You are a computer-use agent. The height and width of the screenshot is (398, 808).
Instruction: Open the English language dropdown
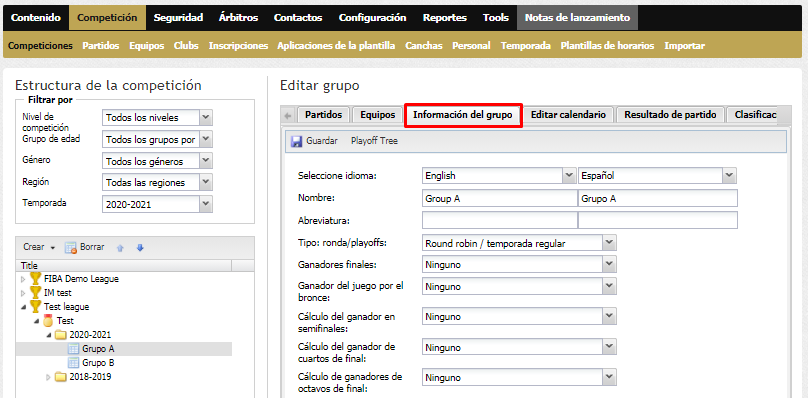pos(569,175)
